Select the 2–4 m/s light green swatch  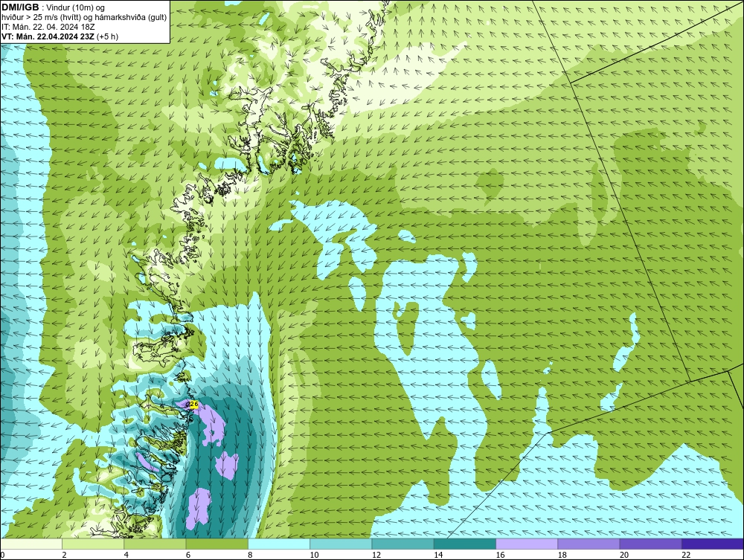pyautogui.click(x=93, y=544)
